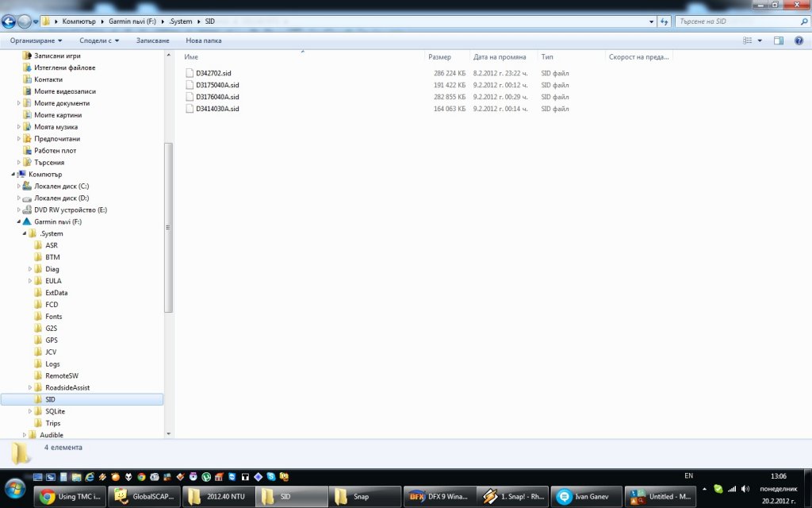Switch to the DFX 9 Winamp window
The height and width of the screenshot is (508, 812).
439,497
